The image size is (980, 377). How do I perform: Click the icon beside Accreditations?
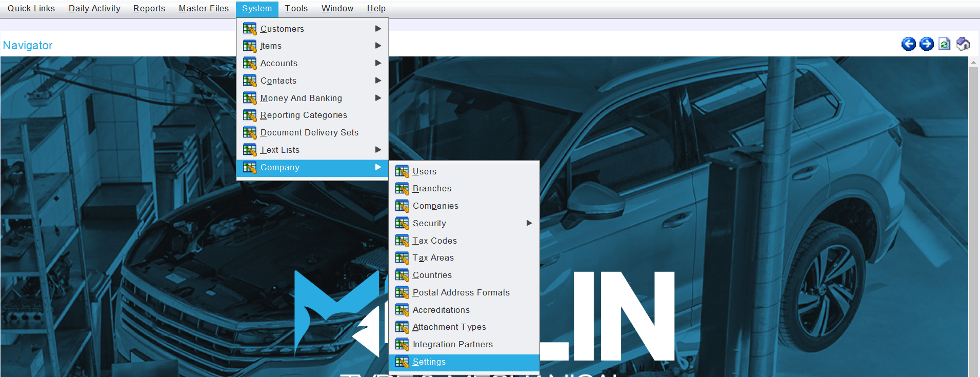(x=402, y=310)
